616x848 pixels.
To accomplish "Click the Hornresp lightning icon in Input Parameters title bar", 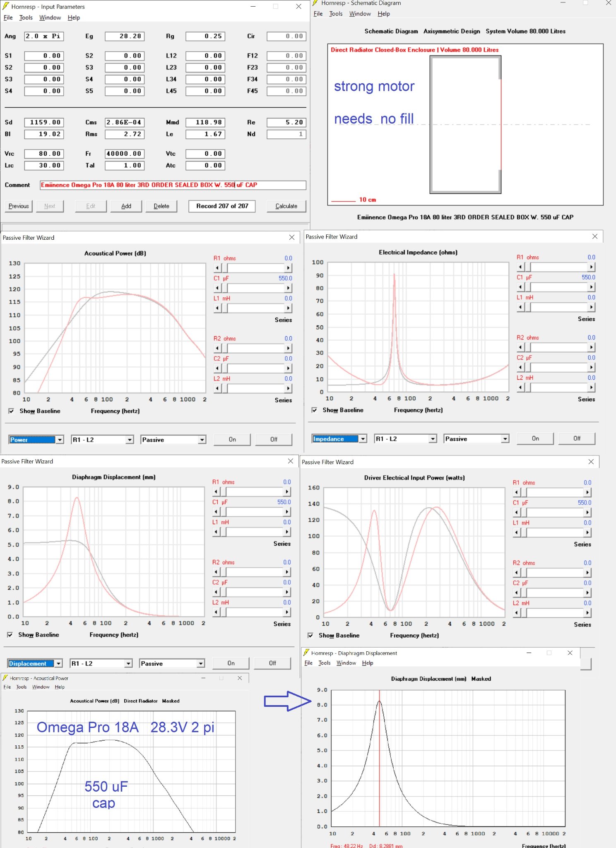I will [x=6, y=6].
